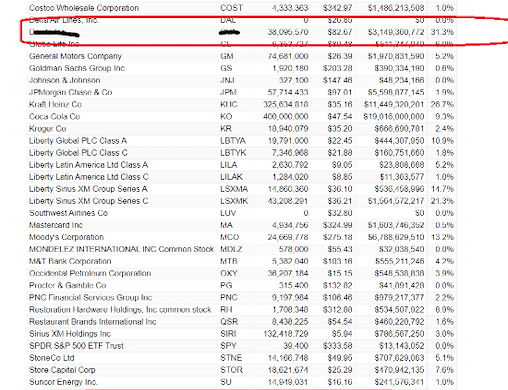Screen dimensions: 508x390
Task: Select the PG ticker cell
Action: pos(226,285)
